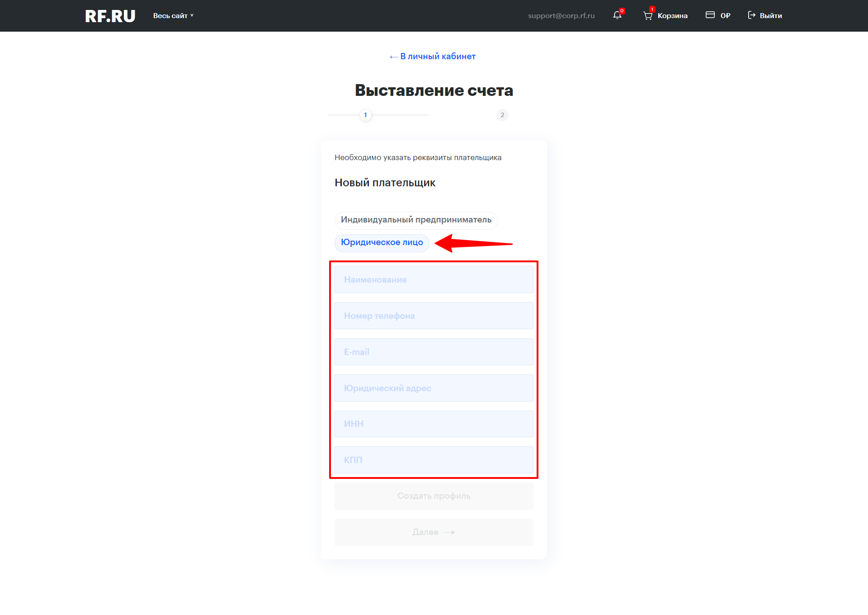Click the support@corp.rf.ru email link
The height and width of the screenshot is (615, 868).
[561, 16]
